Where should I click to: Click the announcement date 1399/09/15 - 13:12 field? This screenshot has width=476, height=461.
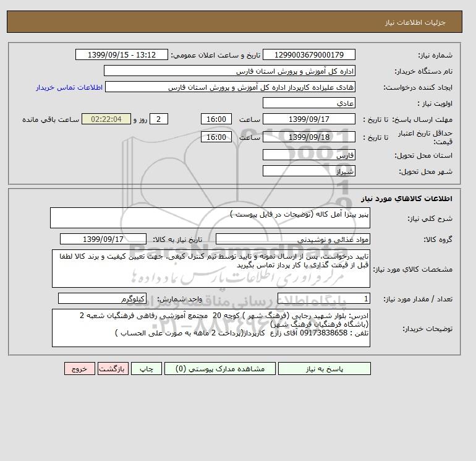tap(121, 54)
